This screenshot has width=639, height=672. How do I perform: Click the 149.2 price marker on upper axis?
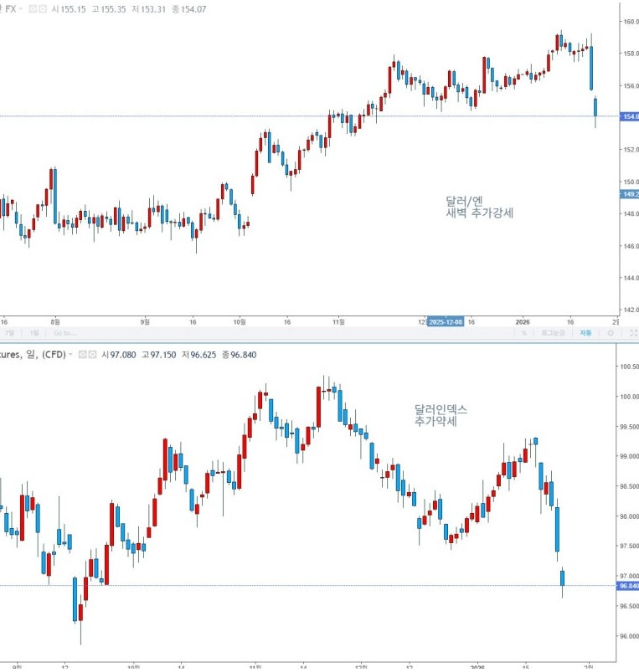(x=629, y=194)
